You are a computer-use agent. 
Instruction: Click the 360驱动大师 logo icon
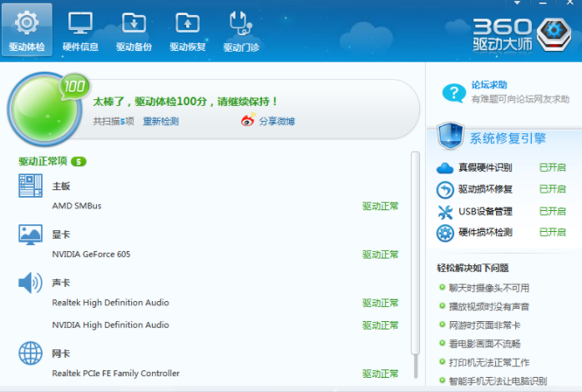click(554, 34)
